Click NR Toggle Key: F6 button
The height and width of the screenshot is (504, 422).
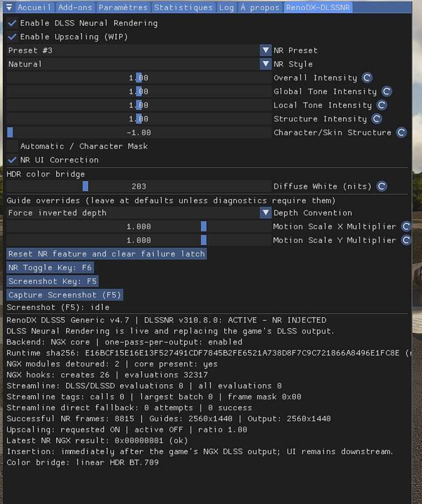coord(50,268)
